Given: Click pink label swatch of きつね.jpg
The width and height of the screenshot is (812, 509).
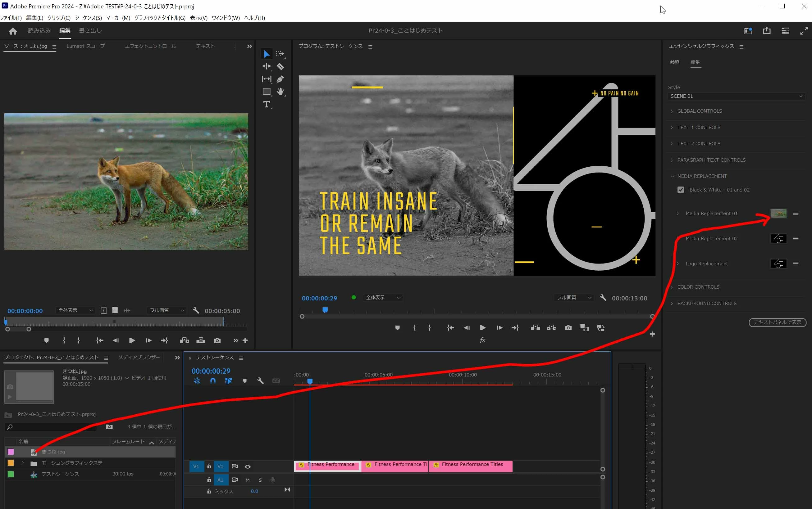Looking at the screenshot, I should (x=11, y=452).
